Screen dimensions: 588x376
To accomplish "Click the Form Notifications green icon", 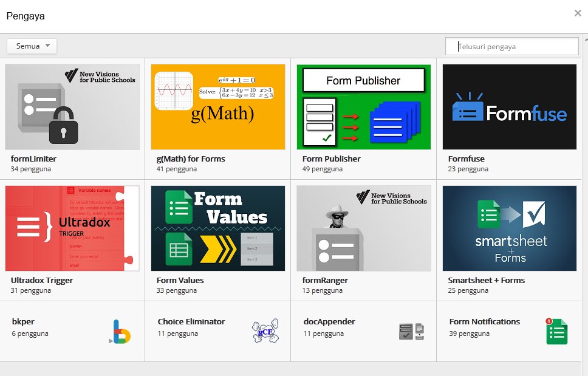I will coord(556,332).
